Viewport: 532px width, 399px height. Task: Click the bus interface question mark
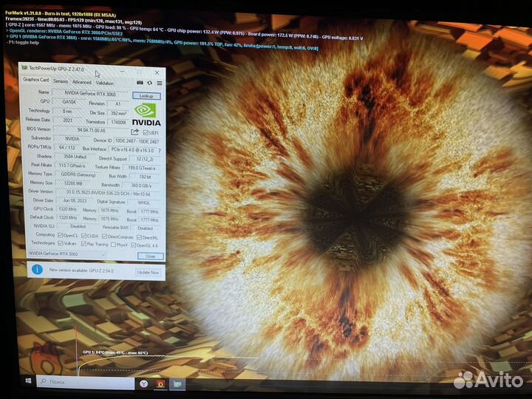[159, 150]
